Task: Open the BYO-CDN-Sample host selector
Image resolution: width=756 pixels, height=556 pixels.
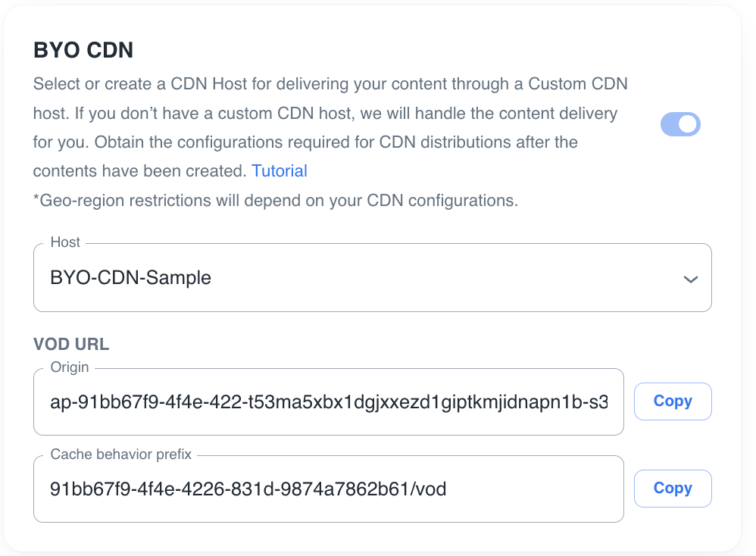Action: [372, 278]
